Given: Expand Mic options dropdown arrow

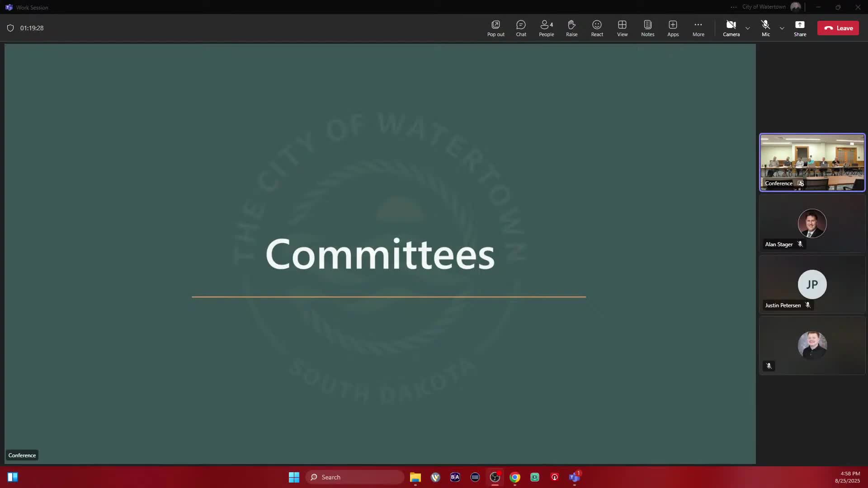Looking at the screenshot, I should click(x=782, y=28).
